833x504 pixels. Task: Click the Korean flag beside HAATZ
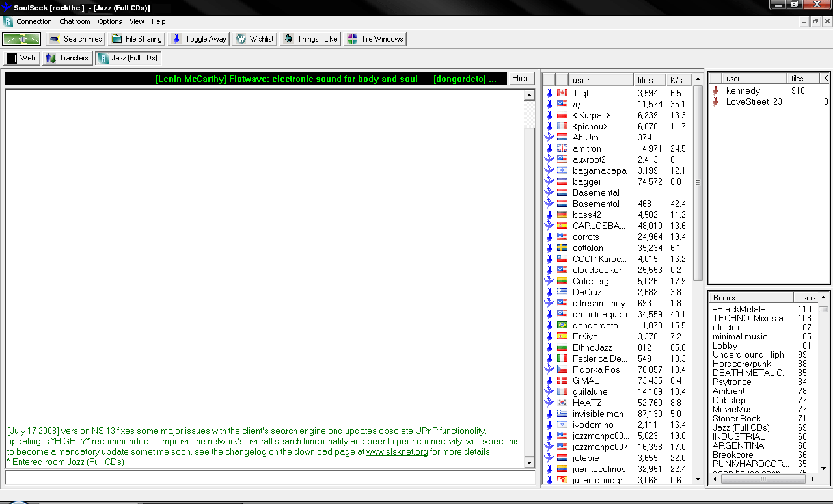coord(562,403)
